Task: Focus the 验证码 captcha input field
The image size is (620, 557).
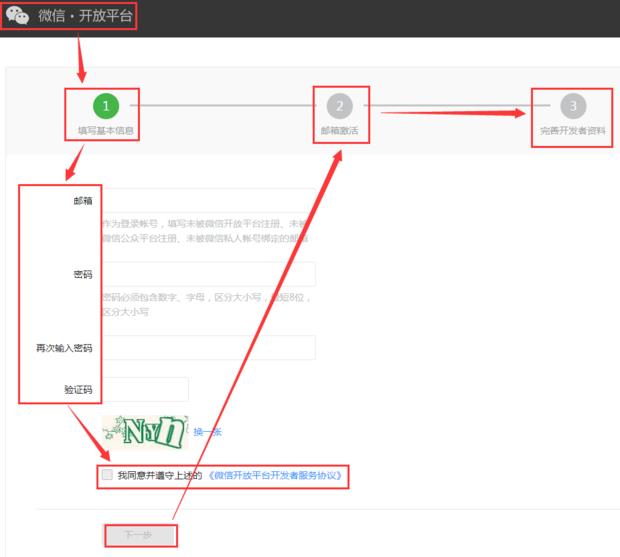Action: coord(145,389)
